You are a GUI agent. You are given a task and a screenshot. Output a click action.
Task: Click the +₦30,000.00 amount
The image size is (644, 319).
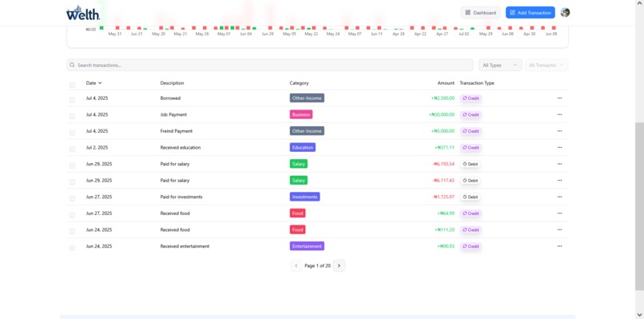442,114
